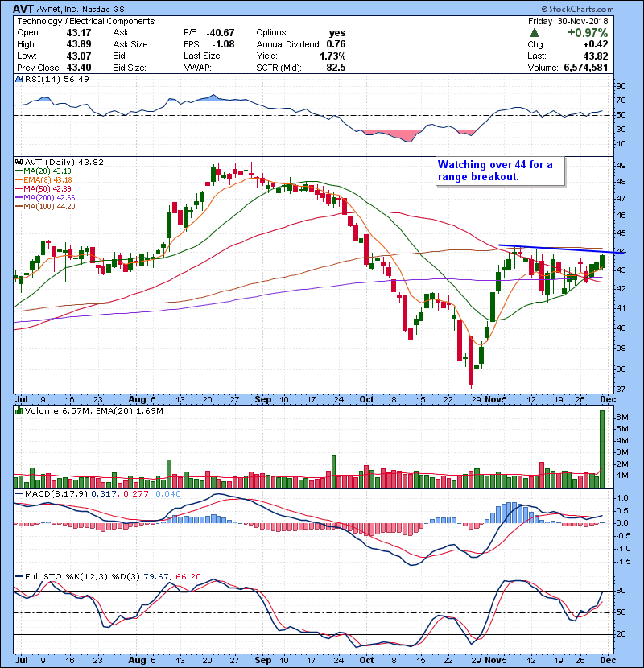The image size is (644, 668).
Task: Click the Volume figure 6,574,581
Action: (x=585, y=68)
